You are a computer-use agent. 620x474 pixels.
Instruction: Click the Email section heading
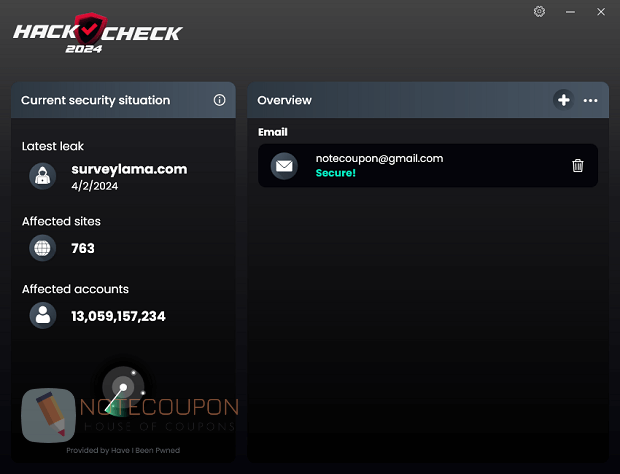tap(273, 132)
